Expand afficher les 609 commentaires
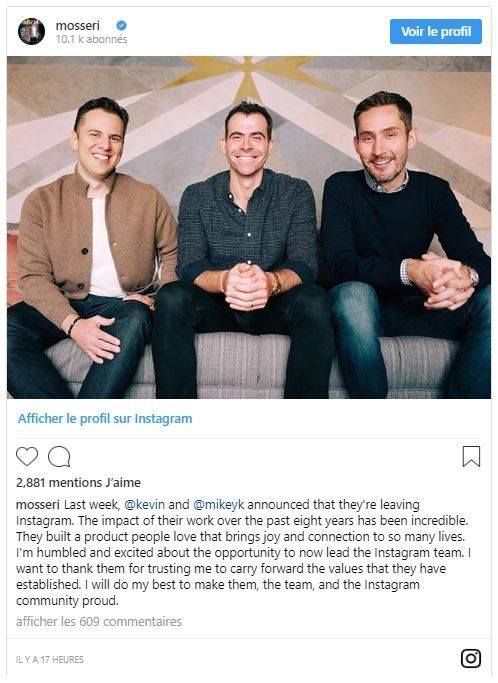This screenshot has height=683, width=498. tap(99, 622)
